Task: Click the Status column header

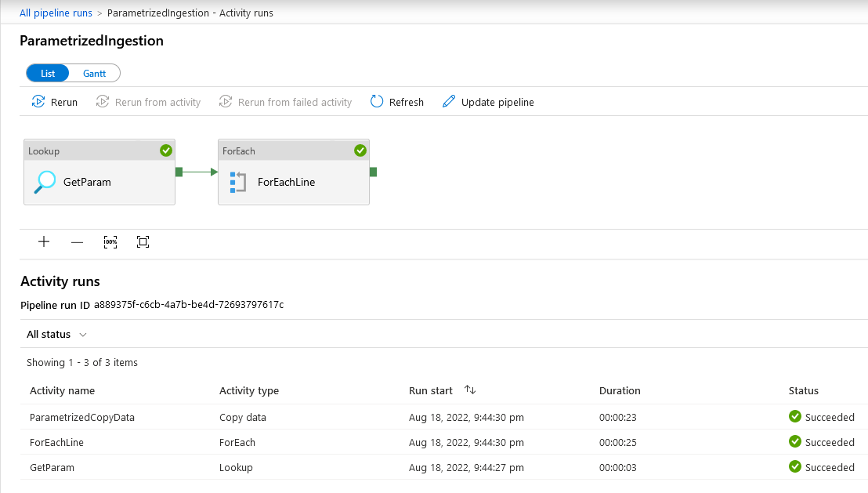Action: click(803, 390)
